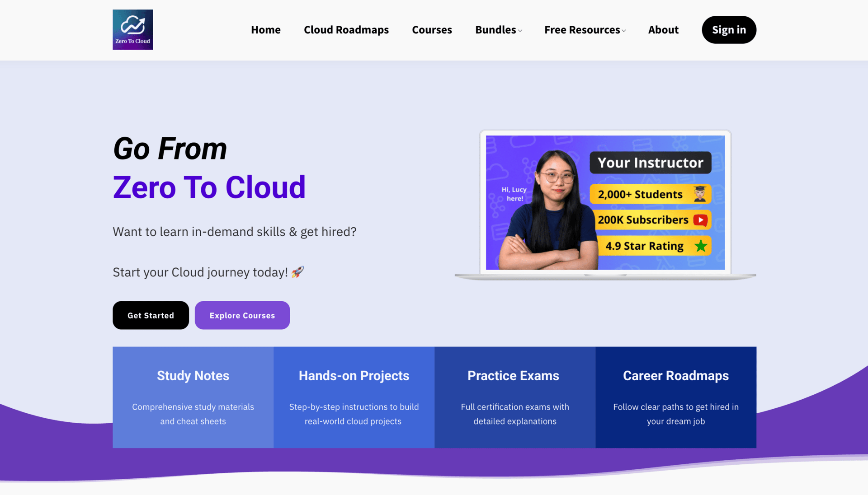Image resolution: width=868 pixels, height=495 pixels.
Task: Select the Practice Exams card
Action: (x=515, y=397)
